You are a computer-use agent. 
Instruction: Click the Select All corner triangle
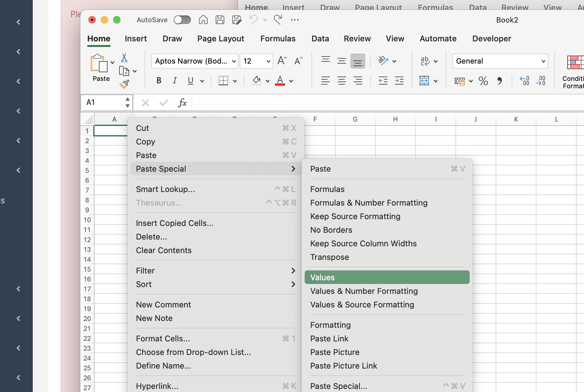click(88, 119)
